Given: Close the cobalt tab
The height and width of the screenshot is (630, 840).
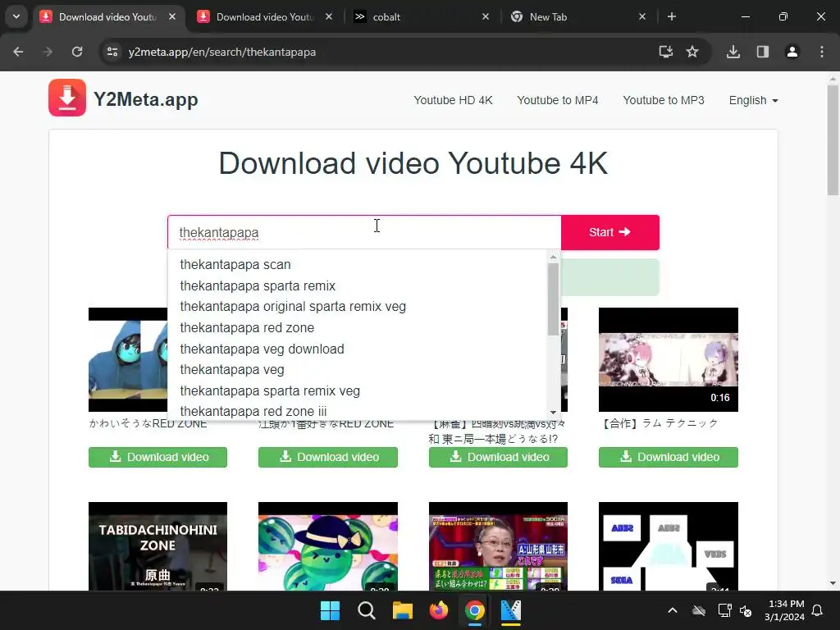Looking at the screenshot, I should [486, 16].
